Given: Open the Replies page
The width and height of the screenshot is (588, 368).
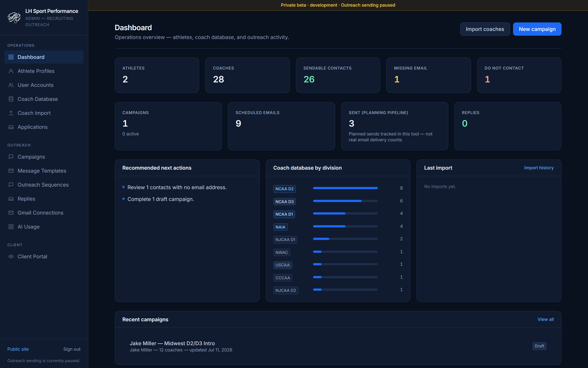Looking at the screenshot, I should [x=44, y=199].
